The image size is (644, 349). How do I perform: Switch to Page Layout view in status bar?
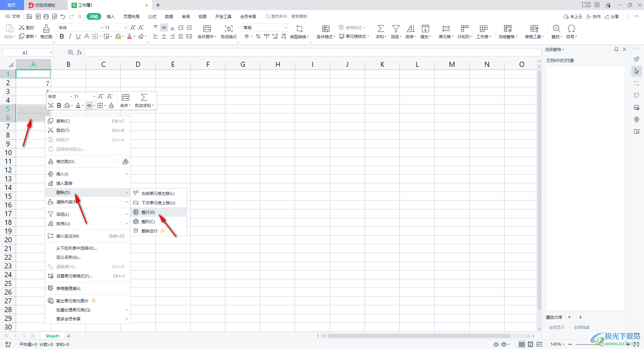pos(530,344)
